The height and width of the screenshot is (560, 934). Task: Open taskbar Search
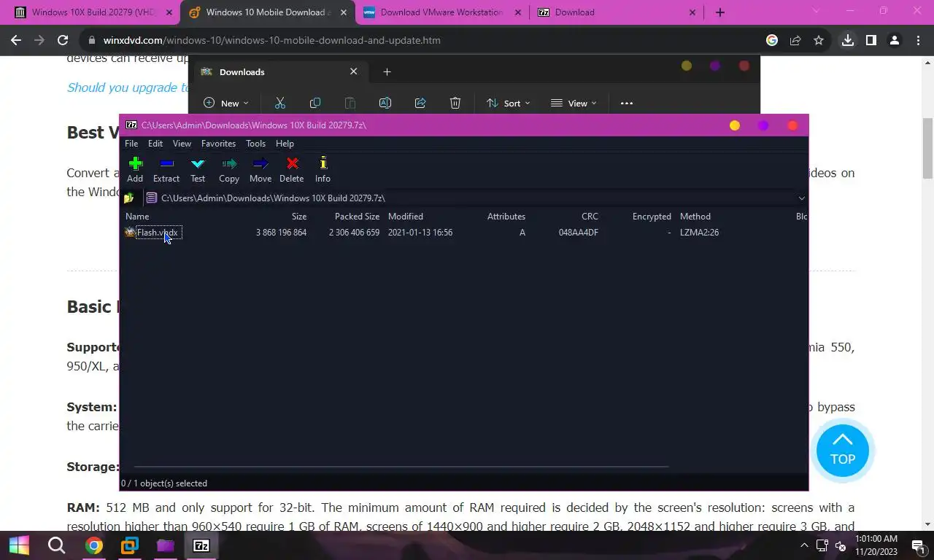(x=56, y=545)
